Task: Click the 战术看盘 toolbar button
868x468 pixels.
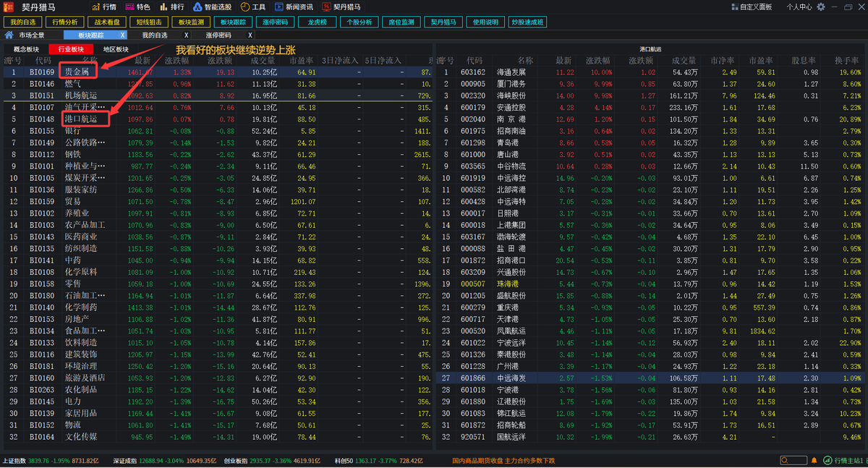Action: 109,22
